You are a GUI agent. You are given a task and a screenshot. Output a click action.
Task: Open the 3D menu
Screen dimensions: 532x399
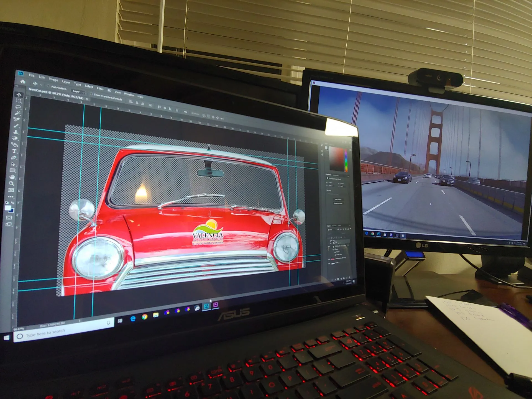(x=109, y=90)
